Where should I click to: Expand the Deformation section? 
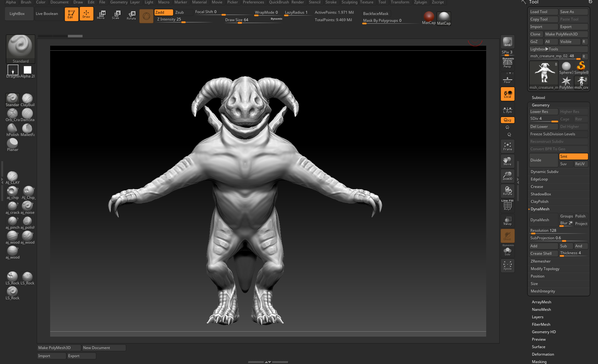click(543, 354)
